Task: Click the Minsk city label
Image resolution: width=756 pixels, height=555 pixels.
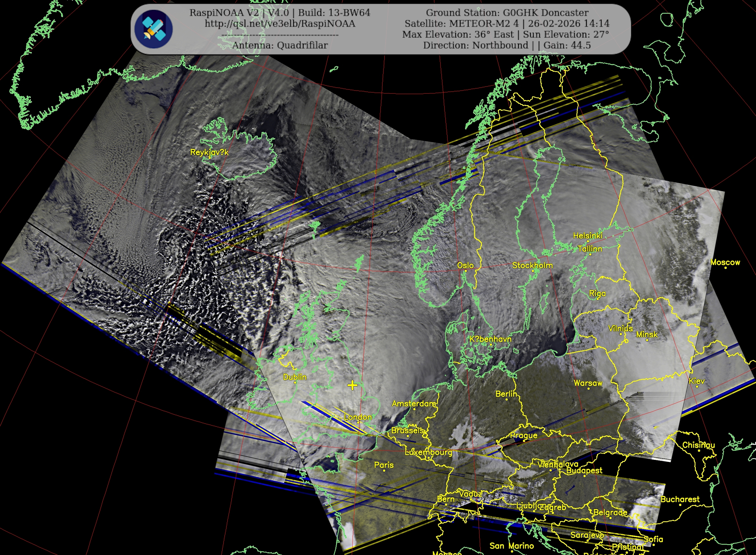Action: pos(647,334)
